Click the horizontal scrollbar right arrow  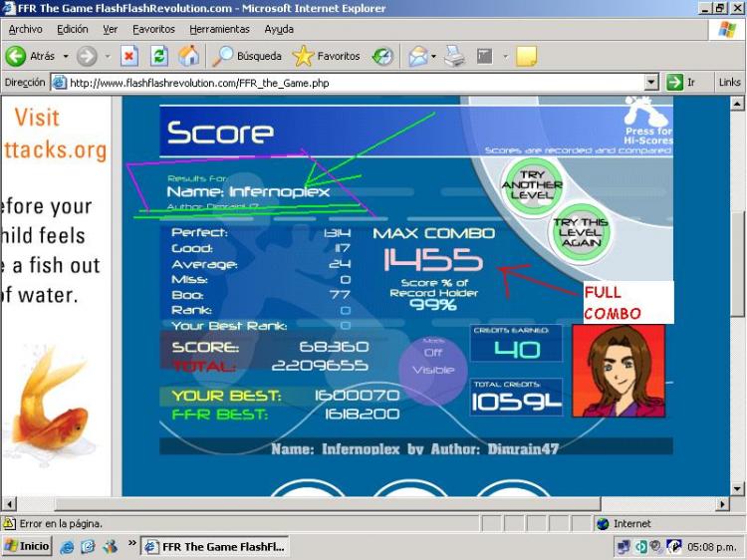pyautogui.click(x=722, y=504)
